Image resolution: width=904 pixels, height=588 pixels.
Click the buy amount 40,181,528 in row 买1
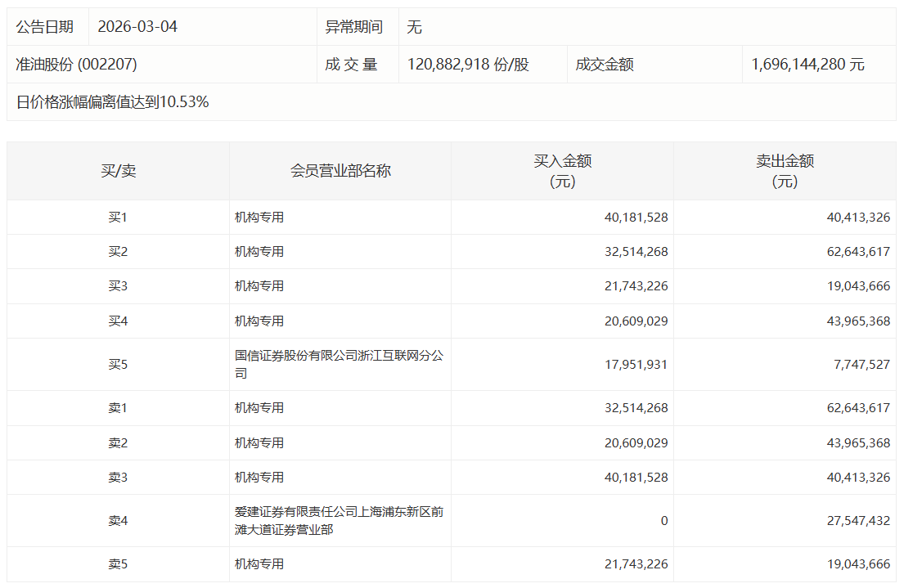click(x=641, y=217)
